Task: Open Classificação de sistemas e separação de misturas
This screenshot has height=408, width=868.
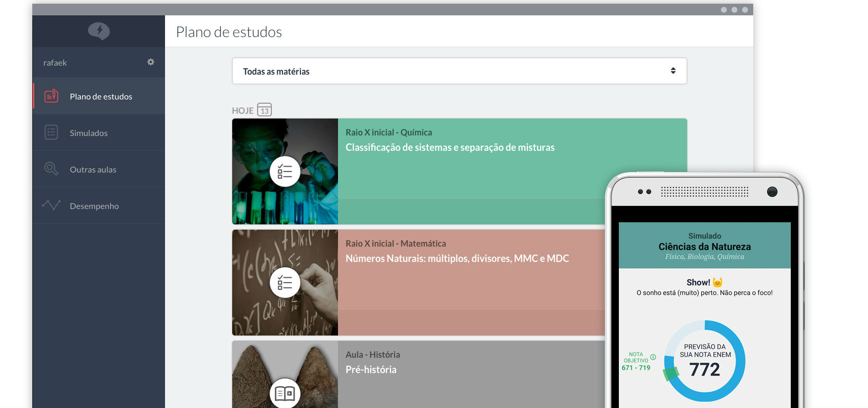Action: [450, 147]
